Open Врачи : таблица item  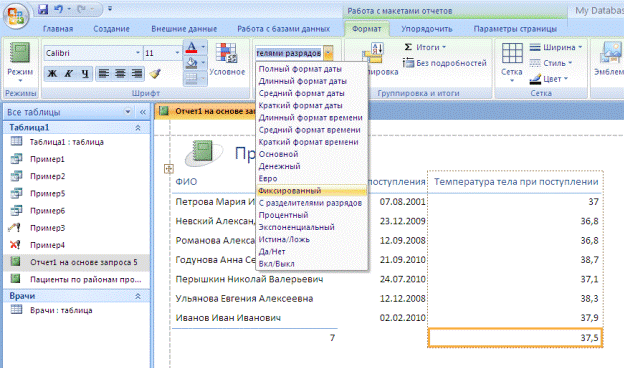[x=76, y=310]
